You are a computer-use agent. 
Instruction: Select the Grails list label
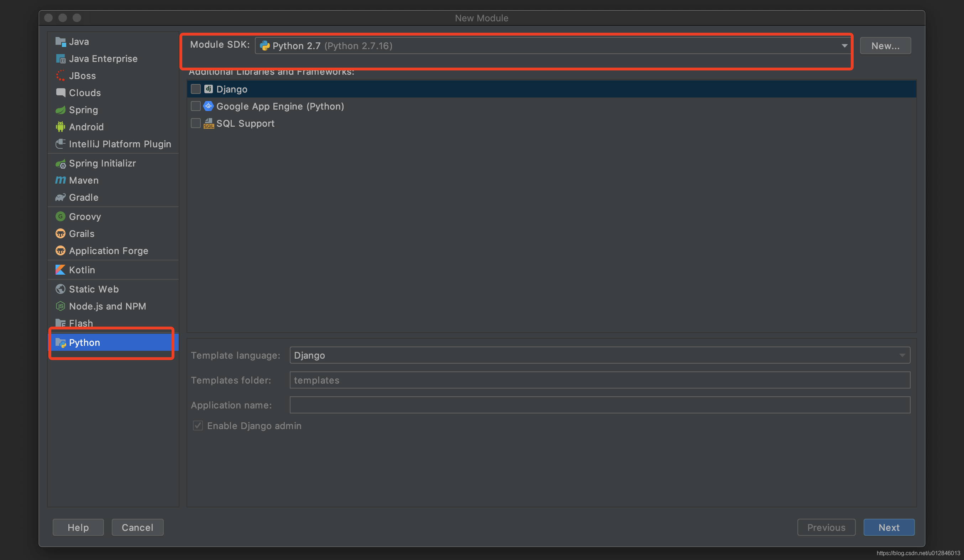click(x=82, y=233)
